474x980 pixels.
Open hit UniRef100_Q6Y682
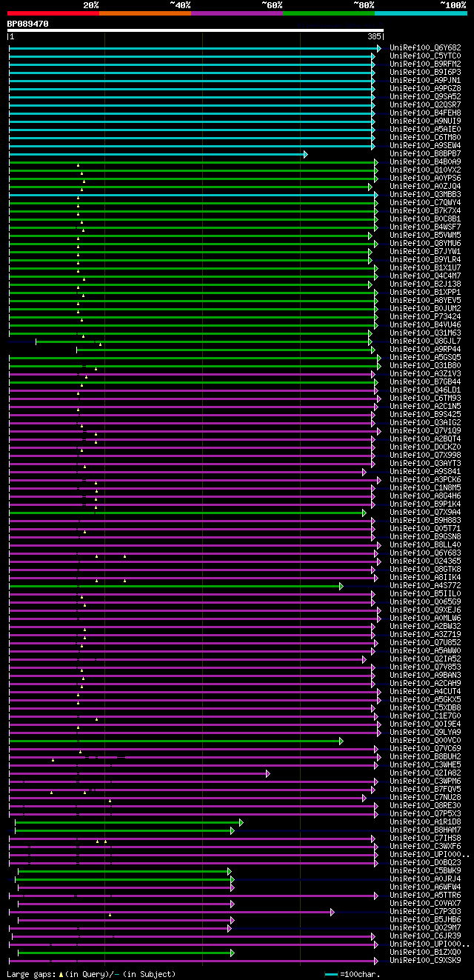[426, 48]
